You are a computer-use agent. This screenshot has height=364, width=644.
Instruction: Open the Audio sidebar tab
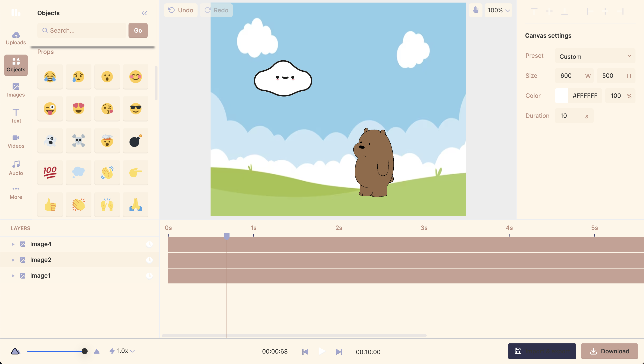(x=16, y=168)
